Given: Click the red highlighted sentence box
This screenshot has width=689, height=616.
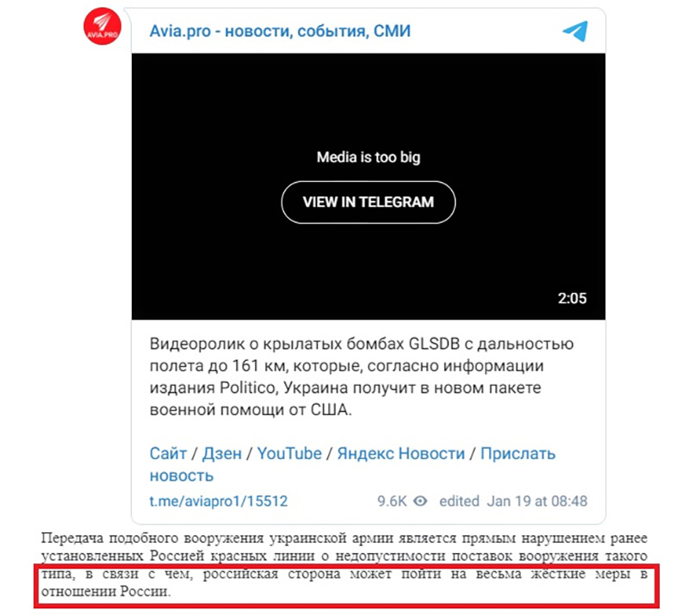Looking at the screenshot, I should tap(347, 586).
